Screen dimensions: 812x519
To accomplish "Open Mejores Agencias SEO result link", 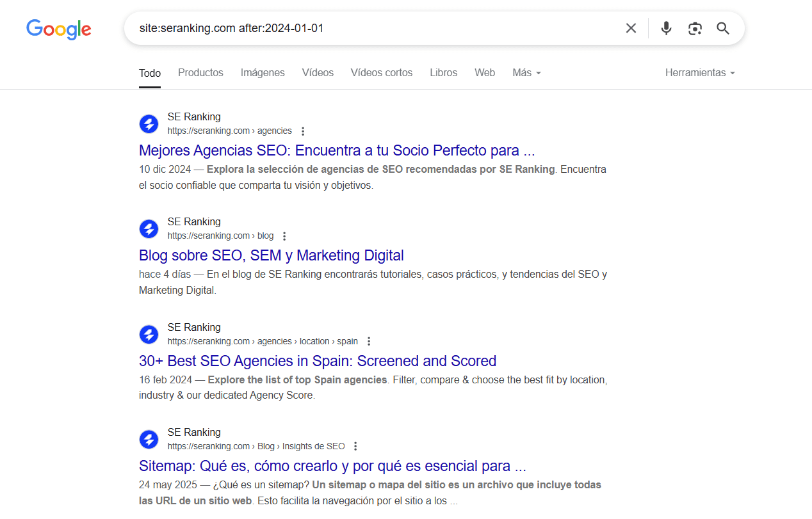I will tap(337, 151).
